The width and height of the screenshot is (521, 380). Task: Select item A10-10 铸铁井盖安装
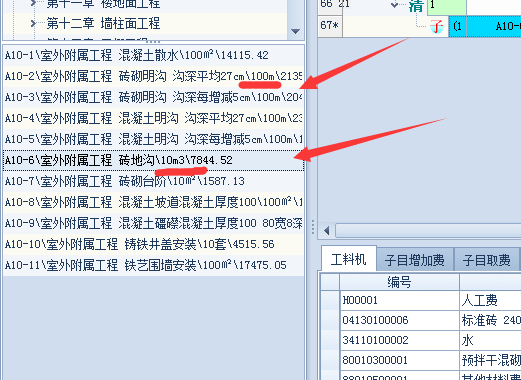click(x=153, y=244)
